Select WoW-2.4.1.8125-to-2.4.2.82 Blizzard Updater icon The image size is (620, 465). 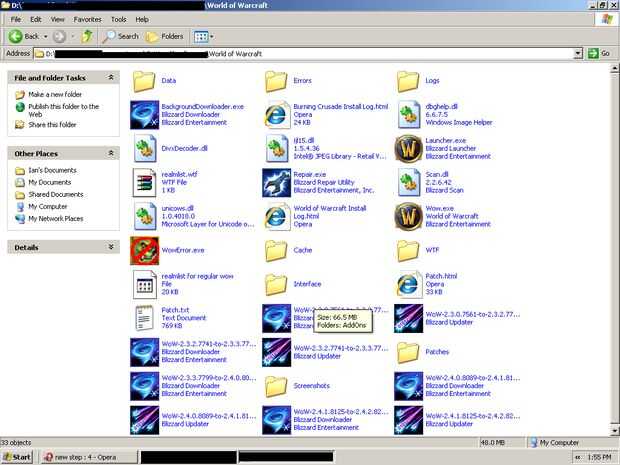[x=408, y=420]
